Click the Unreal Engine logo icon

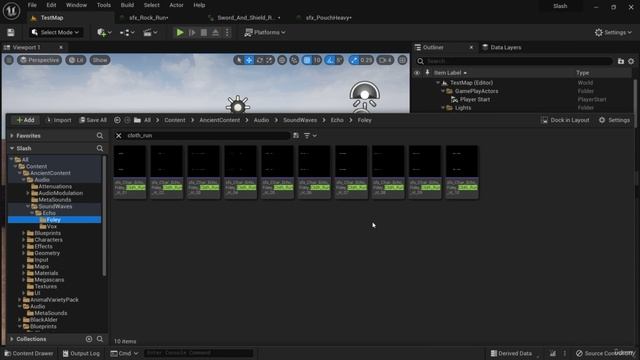[11, 11]
